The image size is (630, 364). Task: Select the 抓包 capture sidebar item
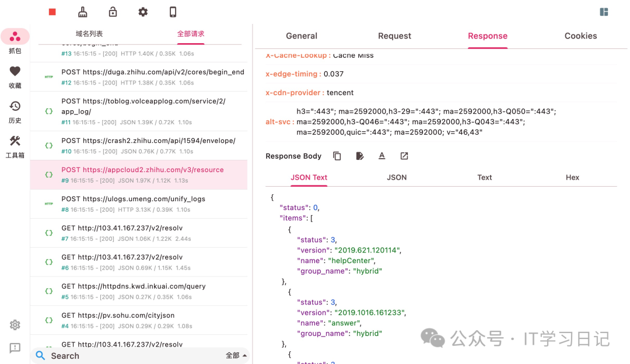(x=15, y=41)
